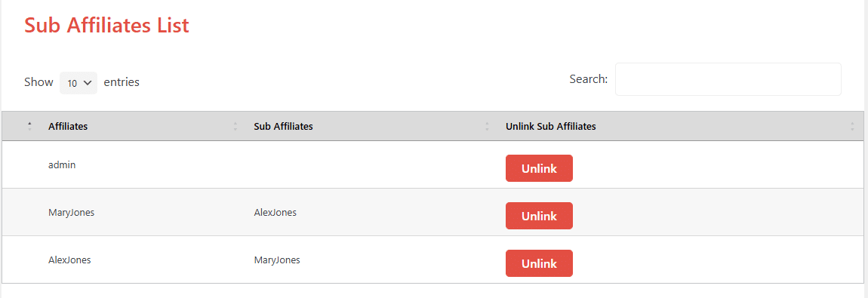Click the sort arrows in the first column header
This screenshot has height=298, width=868.
(29, 126)
